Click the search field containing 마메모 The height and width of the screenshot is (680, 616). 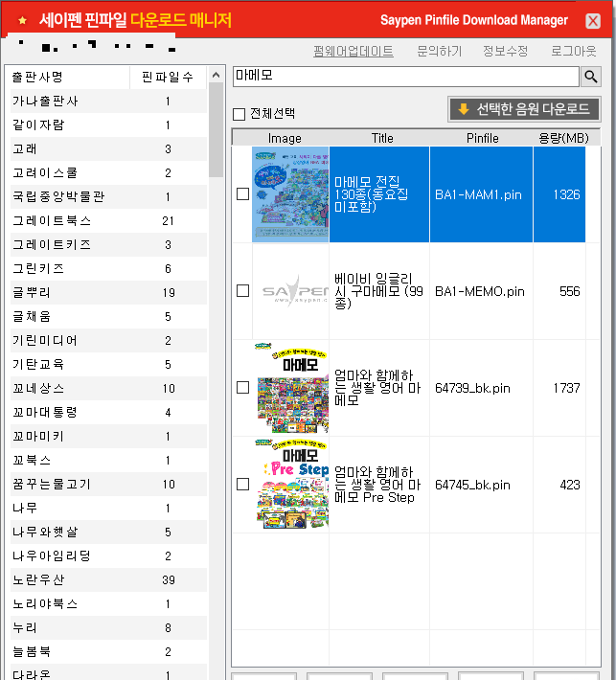(x=406, y=77)
